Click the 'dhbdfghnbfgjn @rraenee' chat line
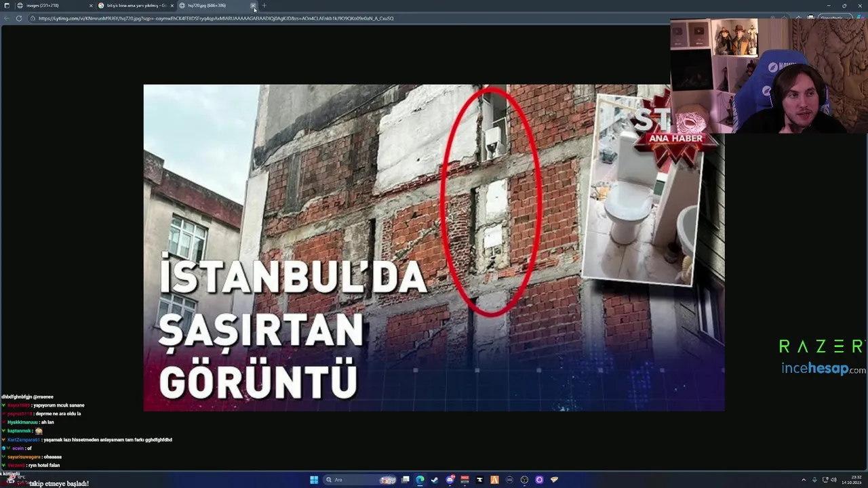The height and width of the screenshot is (488, 868). (x=27, y=396)
